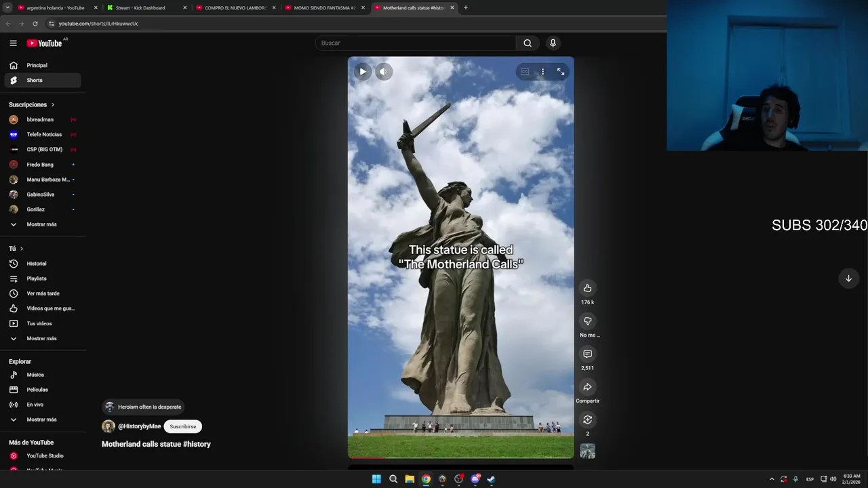Select Shorts in the sidebar
This screenshot has height=488, width=868.
click(x=43, y=80)
